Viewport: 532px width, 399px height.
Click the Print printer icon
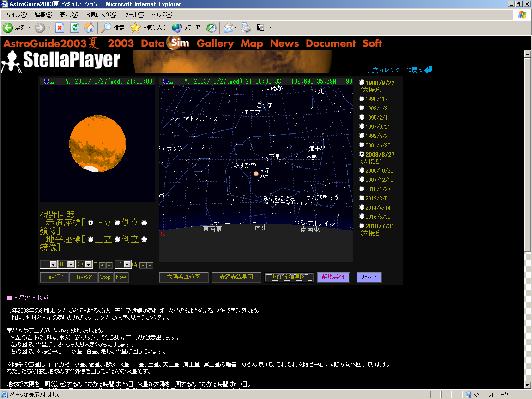pos(246,28)
